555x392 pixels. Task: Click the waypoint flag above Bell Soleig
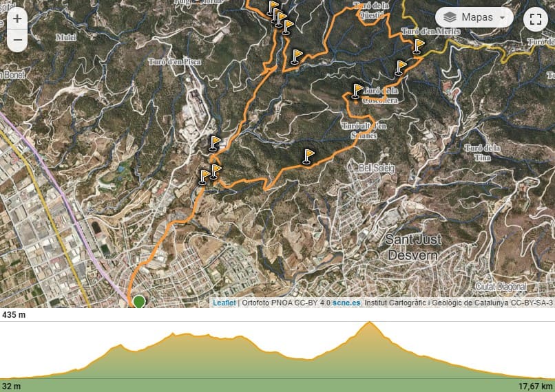pos(308,157)
